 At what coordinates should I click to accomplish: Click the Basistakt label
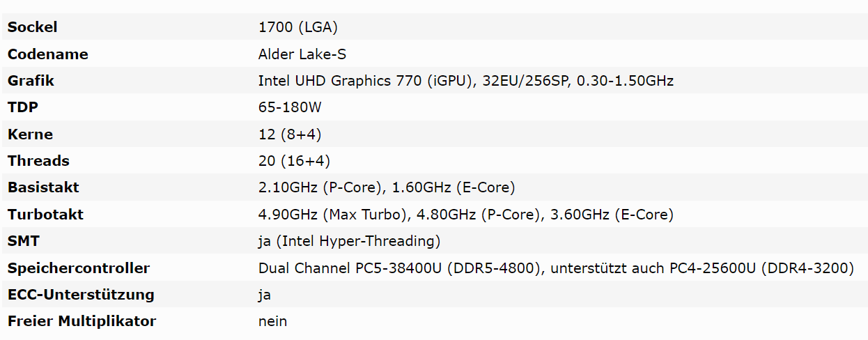43,187
